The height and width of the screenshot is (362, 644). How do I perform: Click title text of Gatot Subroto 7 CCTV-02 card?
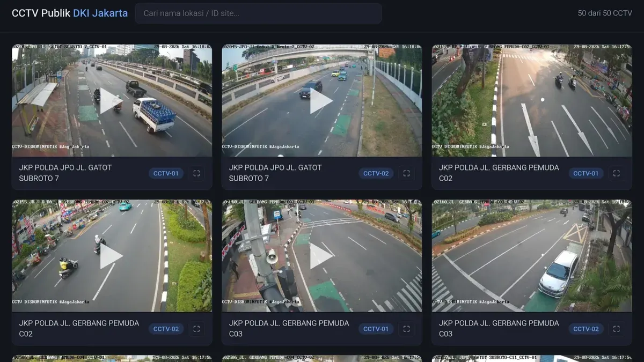275,173
